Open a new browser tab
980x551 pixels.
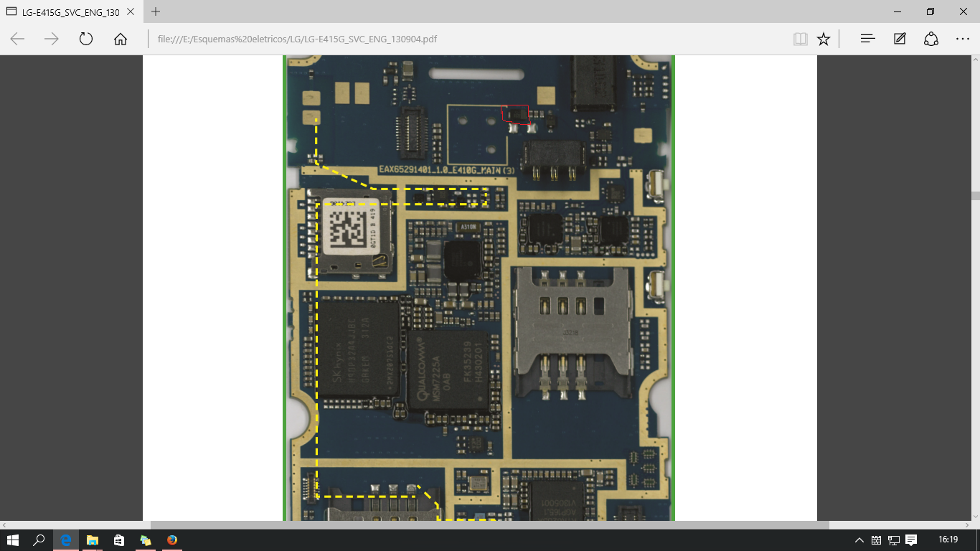point(156,11)
